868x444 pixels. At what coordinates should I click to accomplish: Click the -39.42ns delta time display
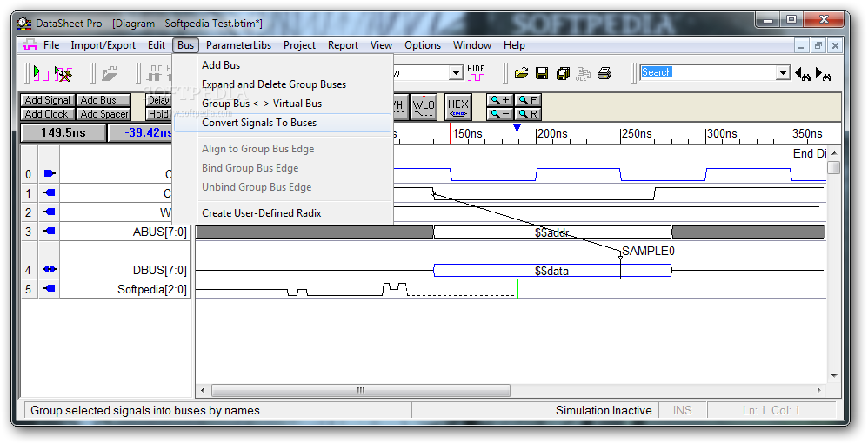coord(141,133)
